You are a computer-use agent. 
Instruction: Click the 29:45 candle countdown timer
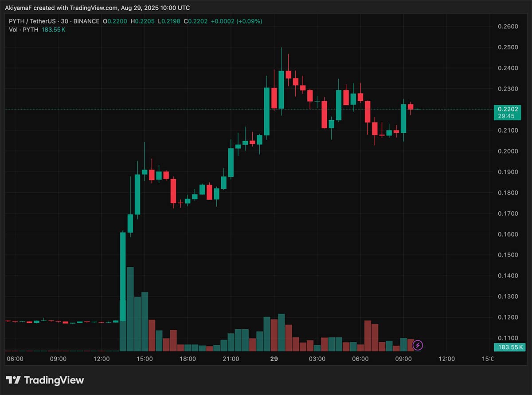pos(506,116)
